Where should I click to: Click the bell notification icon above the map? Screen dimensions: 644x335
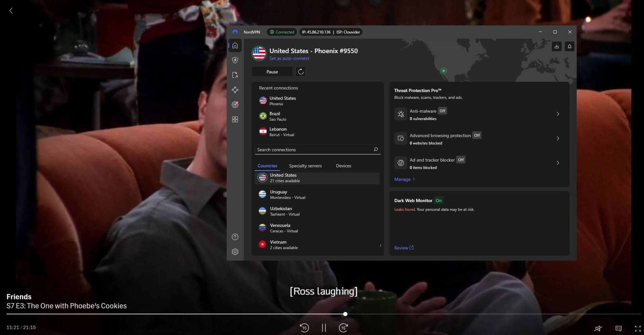(x=569, y=46)
